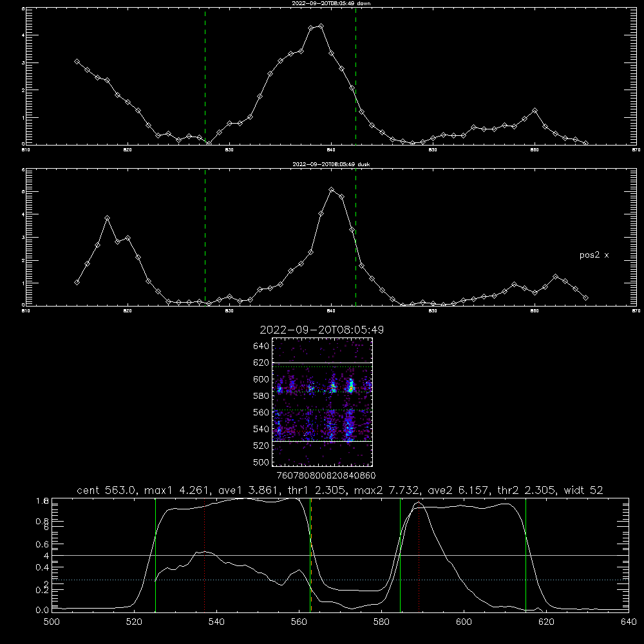
Task: Click the horizontal dotted threshold line in bottom plot
Action: coord(340,580)
